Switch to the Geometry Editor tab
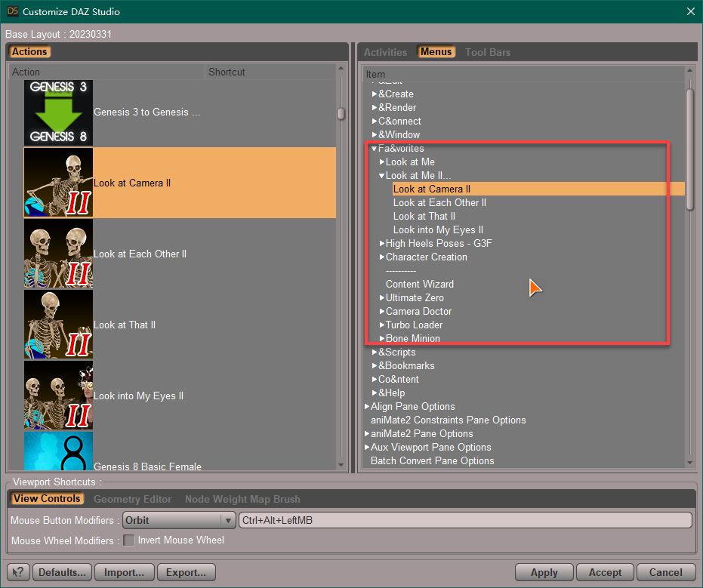703x588 pixels. (132, 499)
